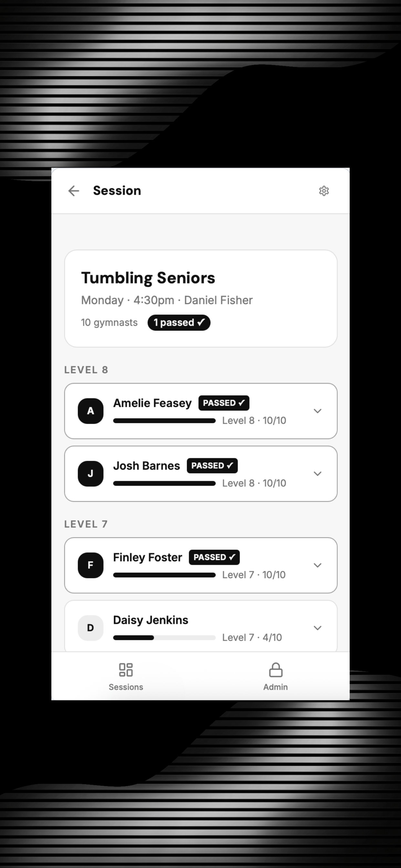Switch to the Sessions tab label
Screen dimensions: 401x868
pyautogui.click(x=126, y=687)
